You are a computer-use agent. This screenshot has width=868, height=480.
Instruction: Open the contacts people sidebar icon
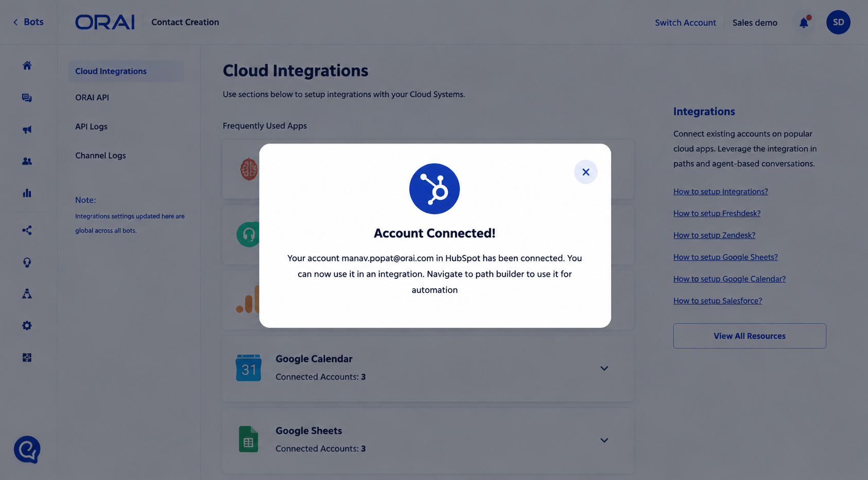[27, 161]
